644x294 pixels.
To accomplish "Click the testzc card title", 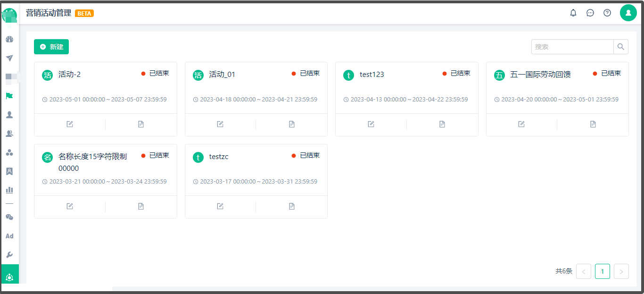I will [219, 157].
